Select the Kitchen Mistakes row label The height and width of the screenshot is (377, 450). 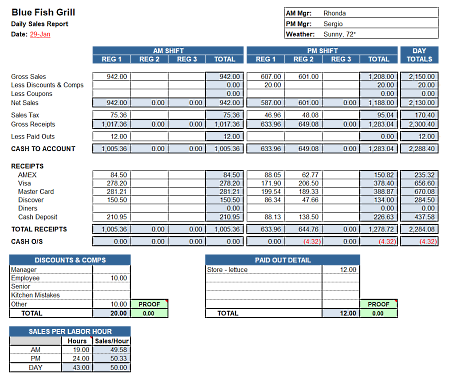[x=35, y=295]
